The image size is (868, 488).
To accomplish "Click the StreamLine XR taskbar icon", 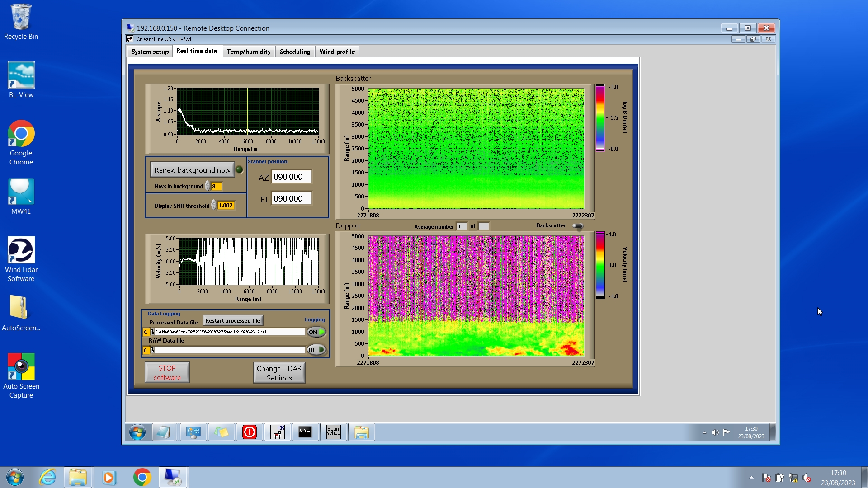I will point(277,432).
